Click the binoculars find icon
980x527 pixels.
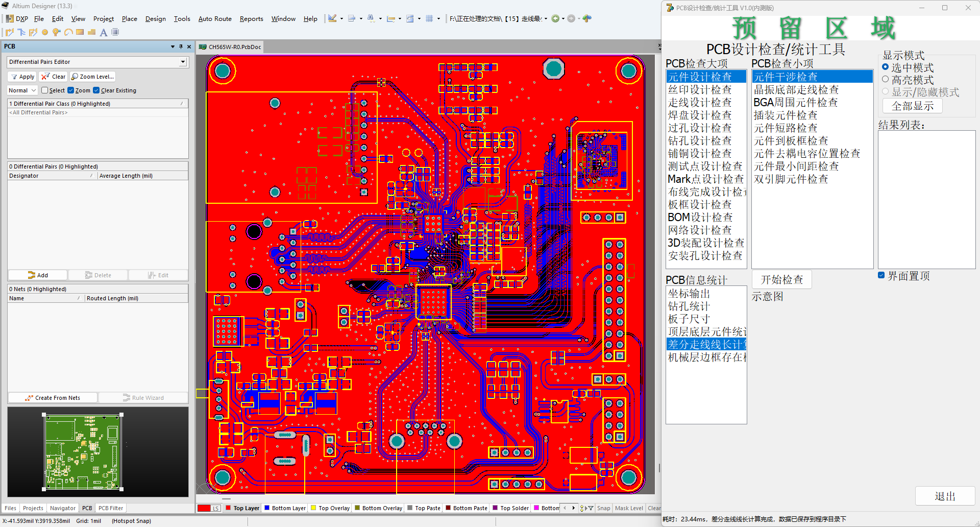pos(371,18)
